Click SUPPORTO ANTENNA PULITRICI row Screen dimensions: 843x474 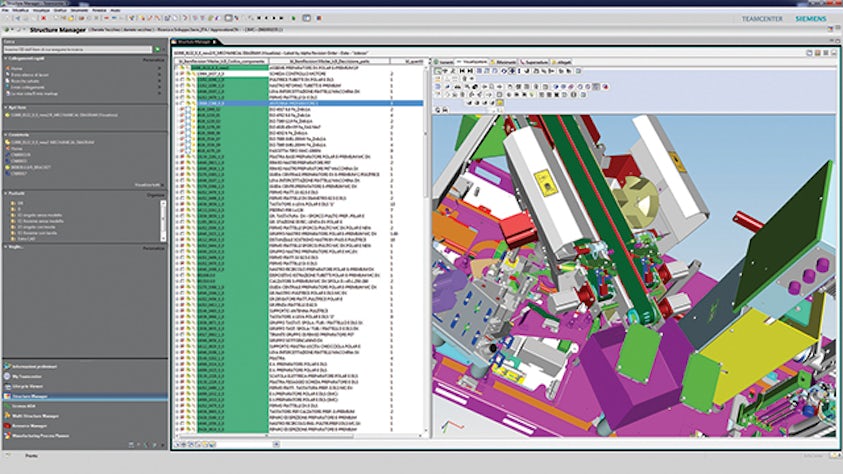(x=299, y=311)
